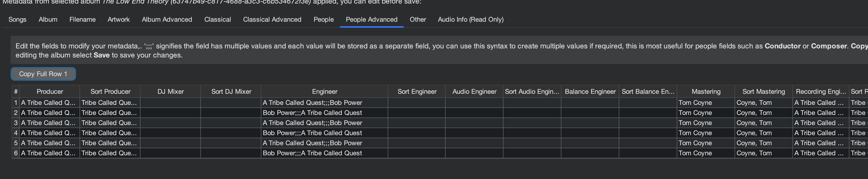Click the Copy Full Row 1 button
This screenshot has width=868, height=179.
pyautogui.click(x=43, y=74)
